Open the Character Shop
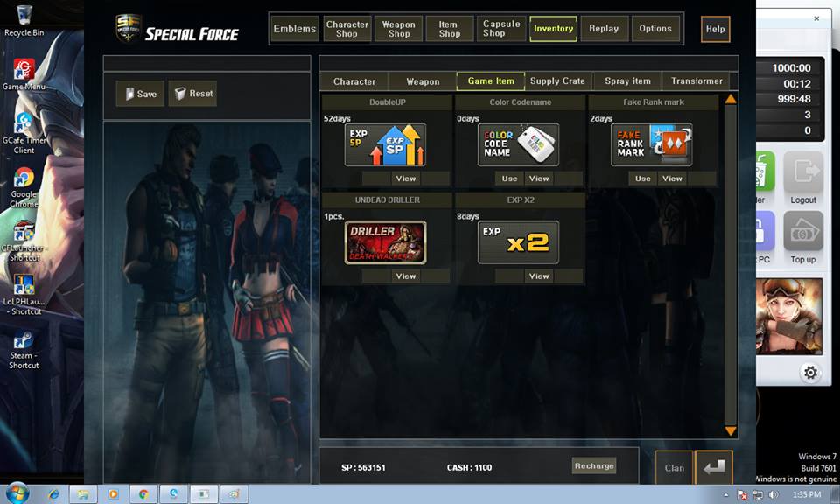The height and width of the screenshot is (504, 840). point(347,28)
